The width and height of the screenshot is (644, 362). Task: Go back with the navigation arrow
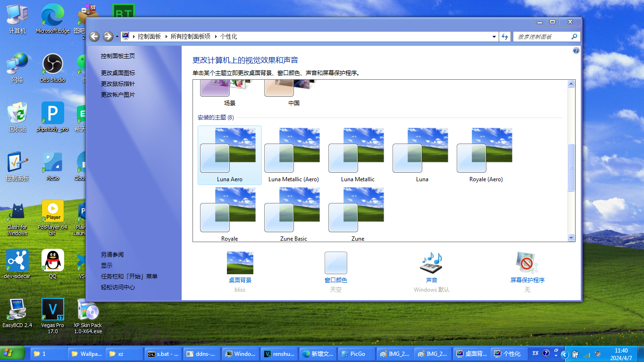pyautogui.click(x=94, y=36)
